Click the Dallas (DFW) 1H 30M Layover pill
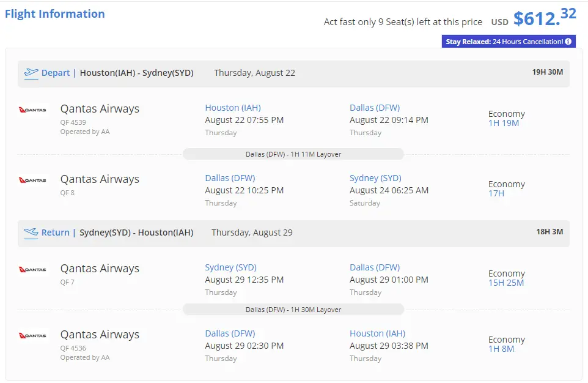Viewport: 588px width, 383px height. [293, 310]
